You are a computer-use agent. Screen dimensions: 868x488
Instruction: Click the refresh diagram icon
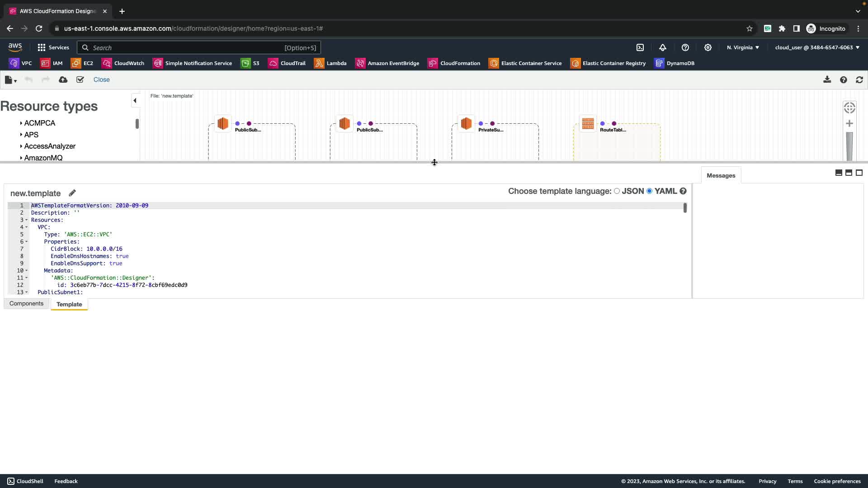pyautogui.click(x=859, y=80)
